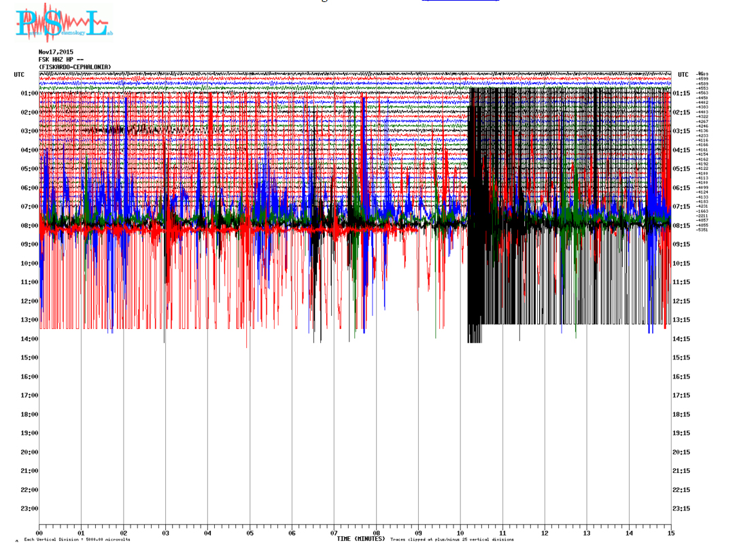Image resolution: width=754 pixels, height=560 pixels.
Task: Click the Each Vertical Division scale note
Action: [x=77, y=540]
